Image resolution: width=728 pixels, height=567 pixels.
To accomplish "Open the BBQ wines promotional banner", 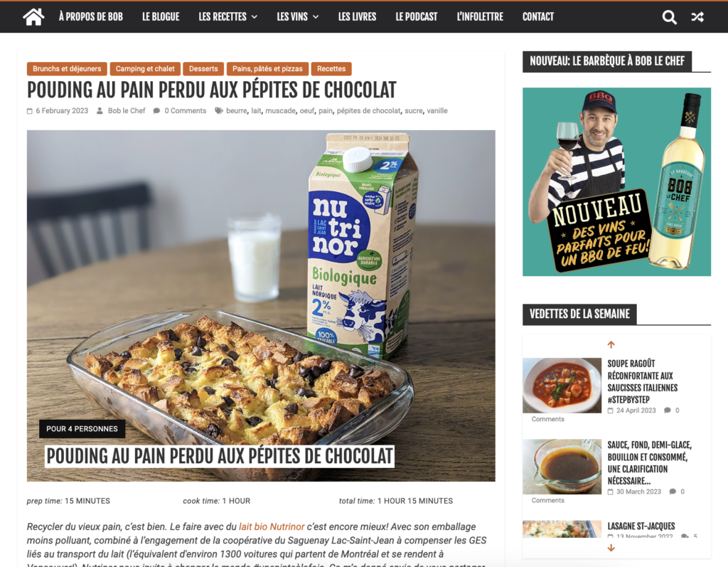I will pos(616,181).
